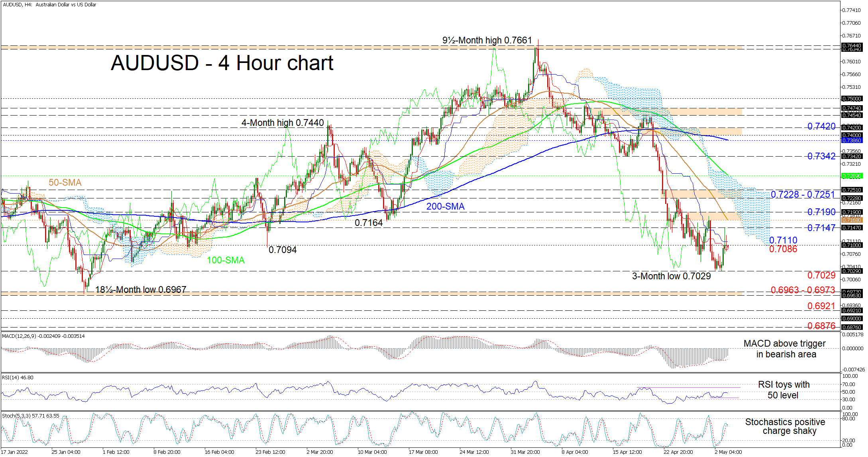Screen dimensions: 868x457
Task: Select the blue 200-SMA label
Action: [x=445, y=206]
